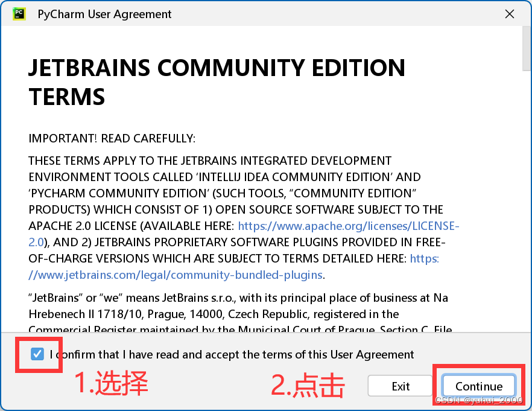
Task: Click the vertical scrollbar thumb of the agreement
Action: point(527,48)
